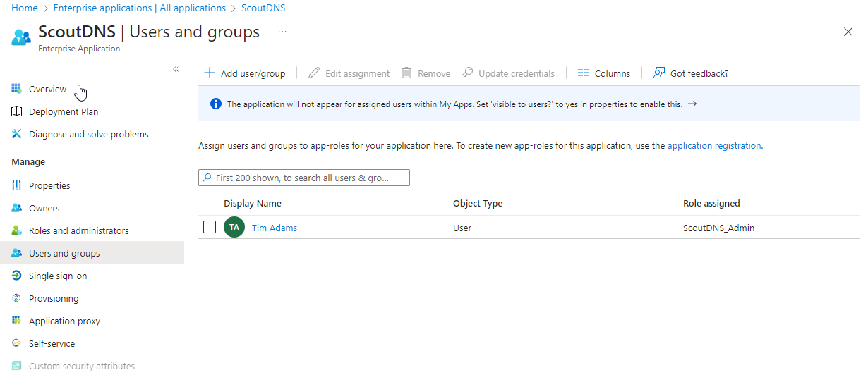Open the ellipsis more options menu

pyautogui.click(x=282, y=32)
